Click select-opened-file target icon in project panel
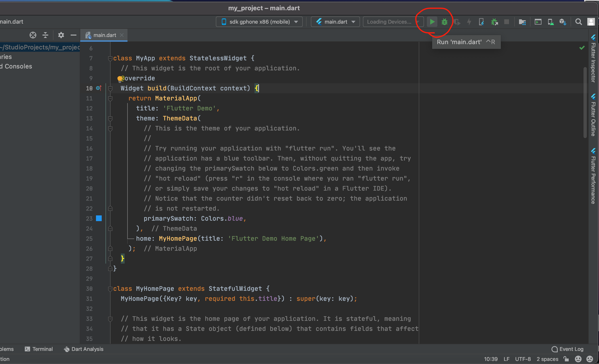 [33, 35]
